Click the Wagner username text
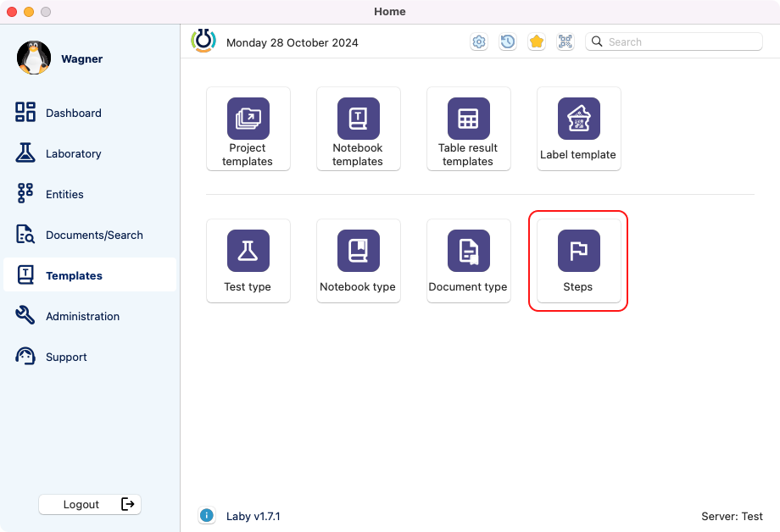The image size is (780, 532). [81, 58]
